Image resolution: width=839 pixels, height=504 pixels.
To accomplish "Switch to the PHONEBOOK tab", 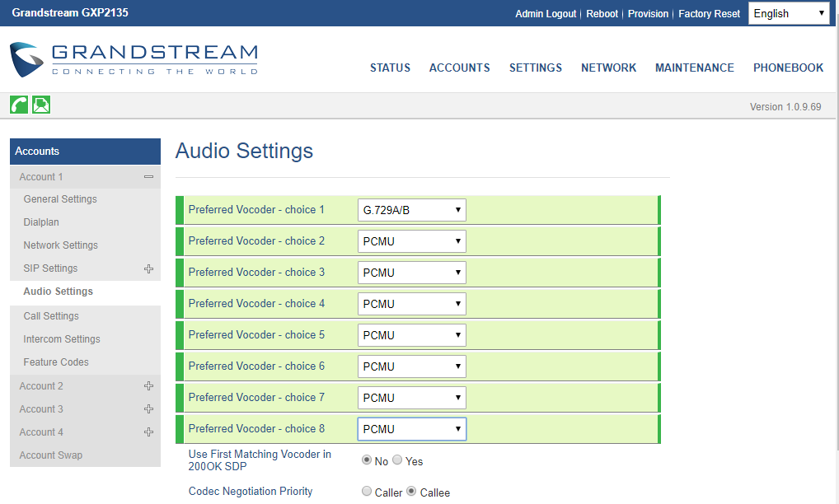I will pyautogui.click(x=788, y=68).
